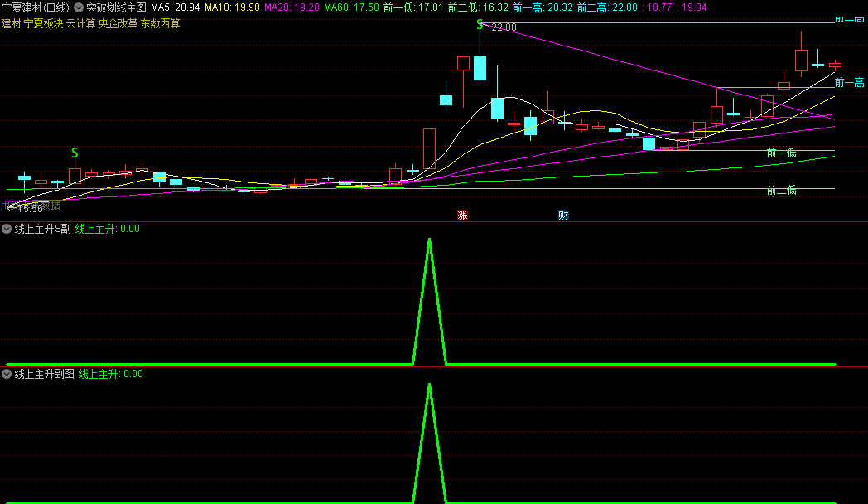
Task: Click the MA5: 20.94 readout
Action: (x=176, y=7)
